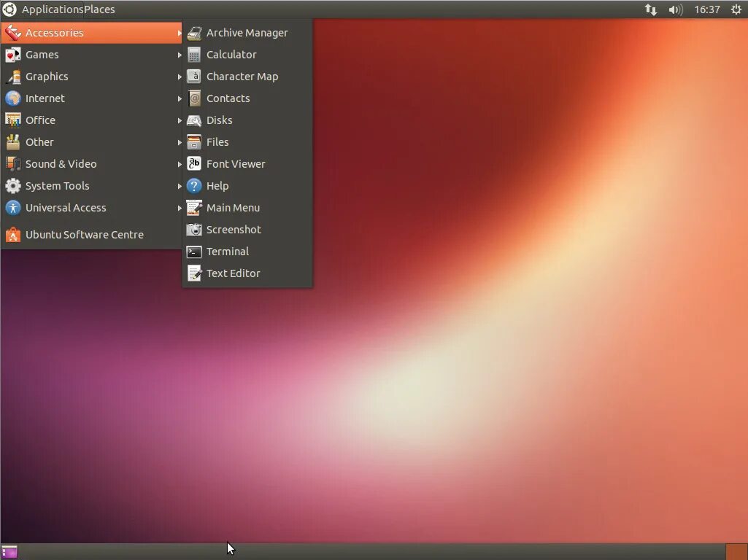Open the Terminal icon

click(x=194, y=252)
